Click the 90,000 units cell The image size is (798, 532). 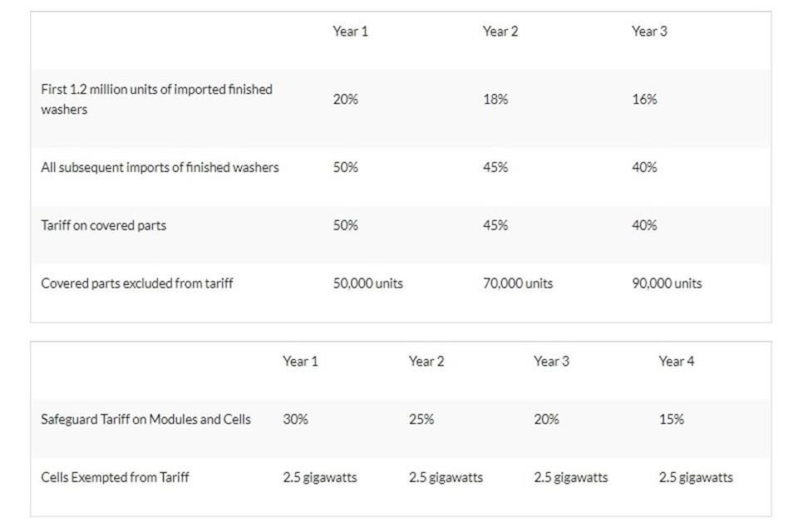point(667,283)
